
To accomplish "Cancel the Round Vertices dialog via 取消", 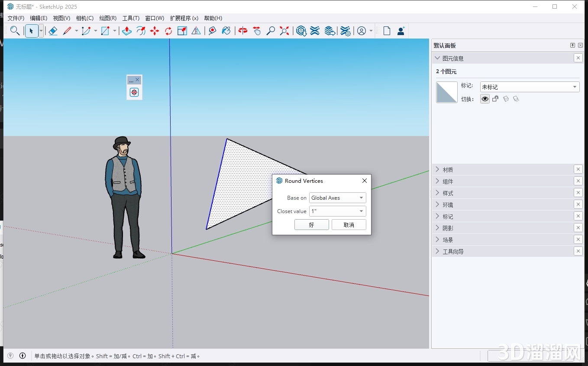I will click(349, 224).
